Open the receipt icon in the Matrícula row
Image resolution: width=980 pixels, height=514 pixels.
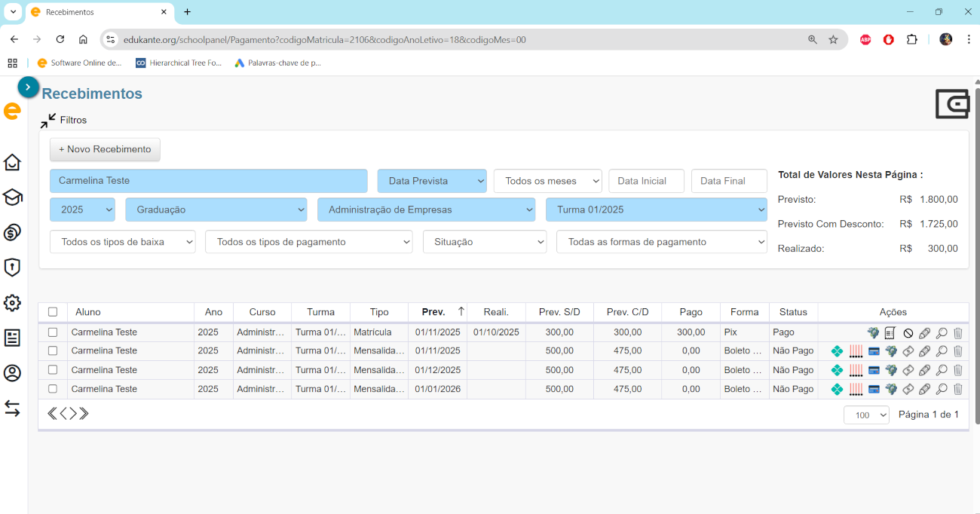[x=890, y=332]
